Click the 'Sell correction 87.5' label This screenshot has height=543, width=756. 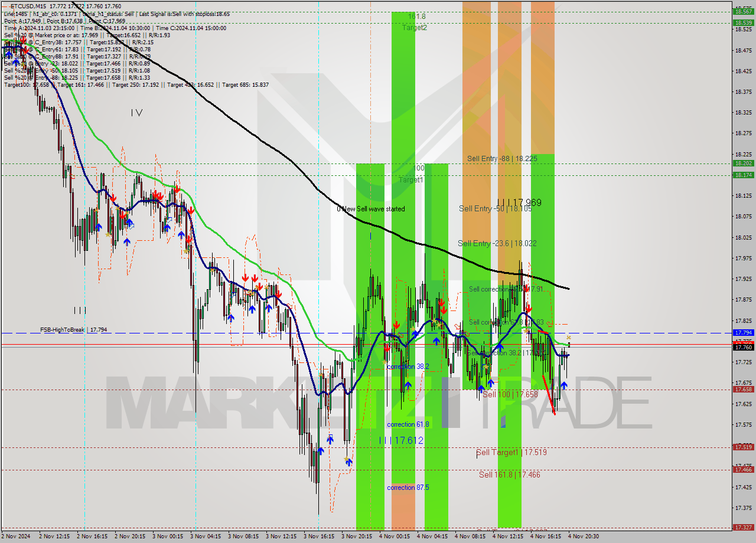tap(506, 289)
